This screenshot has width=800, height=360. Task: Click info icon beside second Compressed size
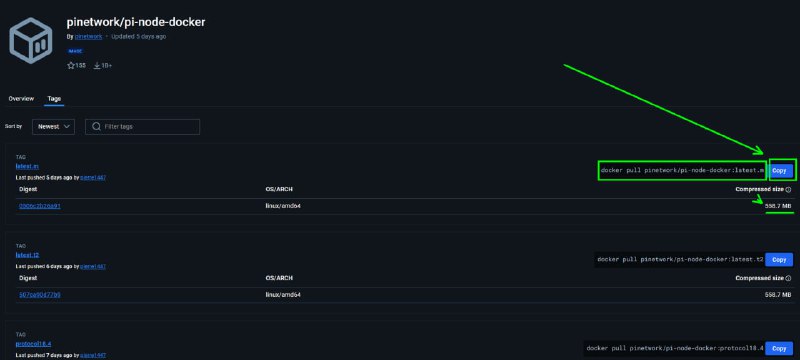788,278
